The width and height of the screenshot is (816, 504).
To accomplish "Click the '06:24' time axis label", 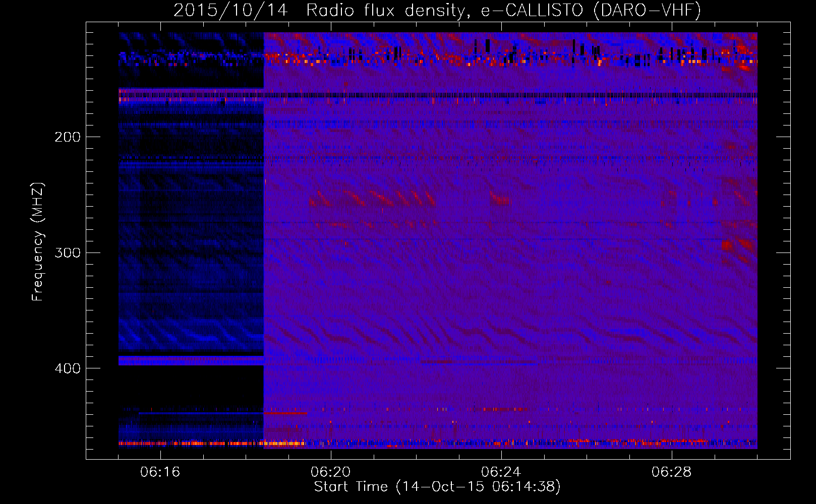I will pyautogui.click(x=501, y=472).
